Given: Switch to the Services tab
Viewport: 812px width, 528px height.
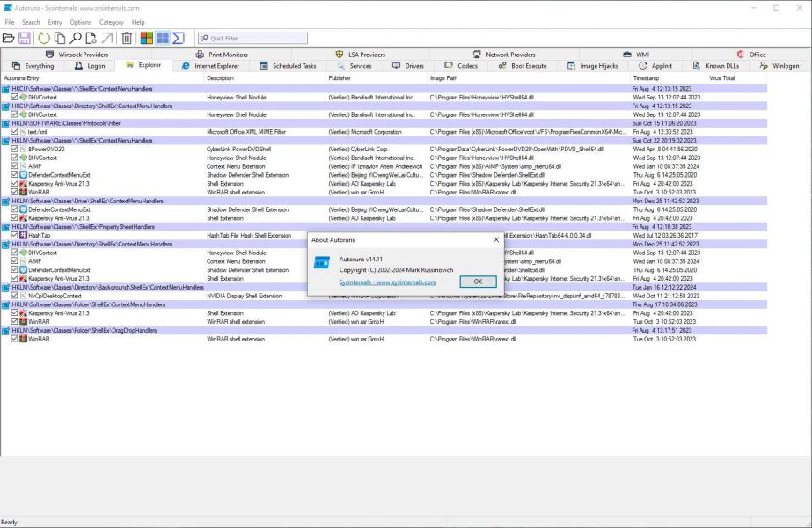Looking at the screenshot, I should click(x=355, y=66).
